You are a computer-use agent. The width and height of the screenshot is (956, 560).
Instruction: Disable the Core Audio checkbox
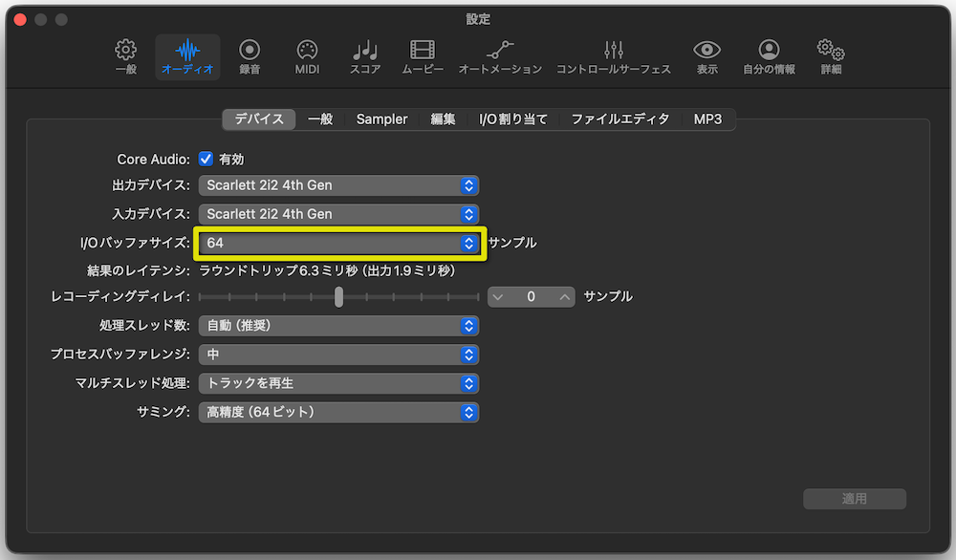206,159
